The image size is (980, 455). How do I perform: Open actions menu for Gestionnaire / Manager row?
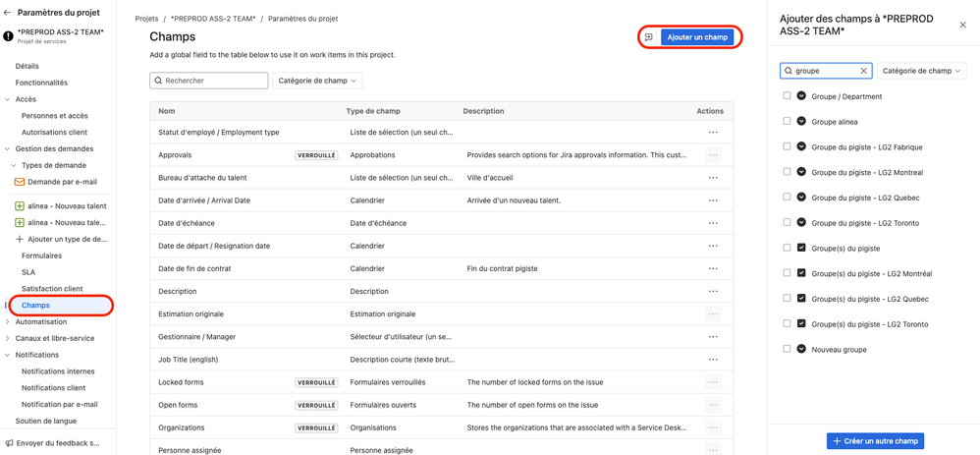pyautogui.click(x=713, y=337)
